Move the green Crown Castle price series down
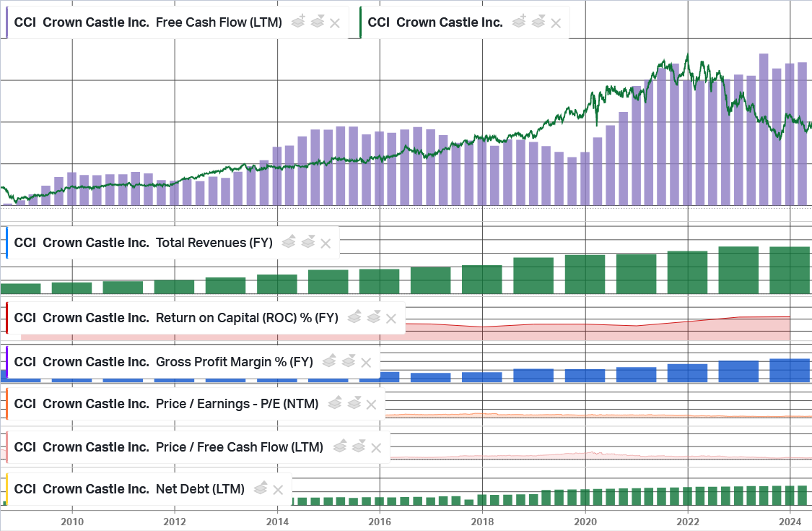Screen dimensions: 812x531 click(538, 22)
